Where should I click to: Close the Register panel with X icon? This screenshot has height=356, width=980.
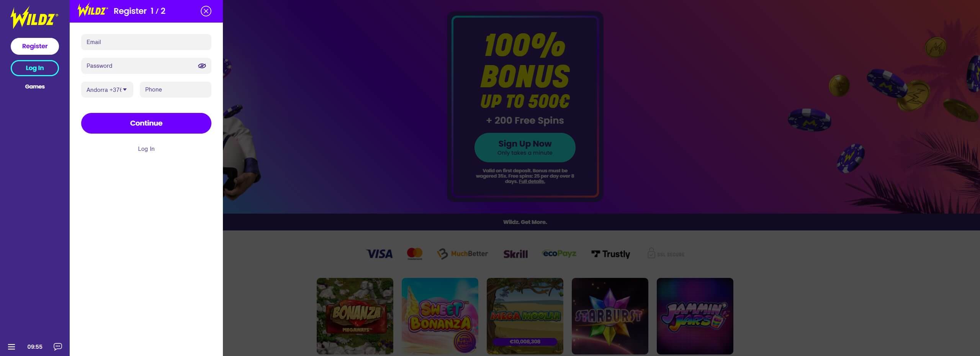point(206,11)
